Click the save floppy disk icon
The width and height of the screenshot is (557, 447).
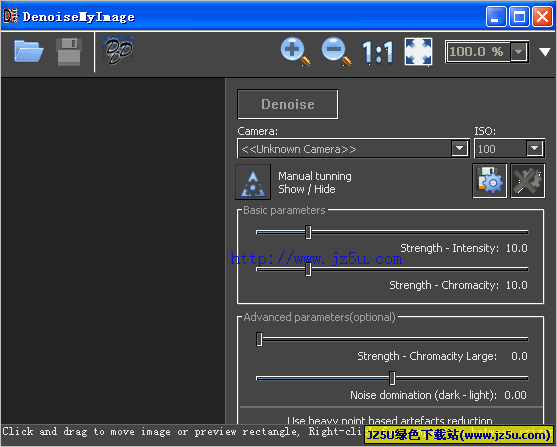coord(69,52)
